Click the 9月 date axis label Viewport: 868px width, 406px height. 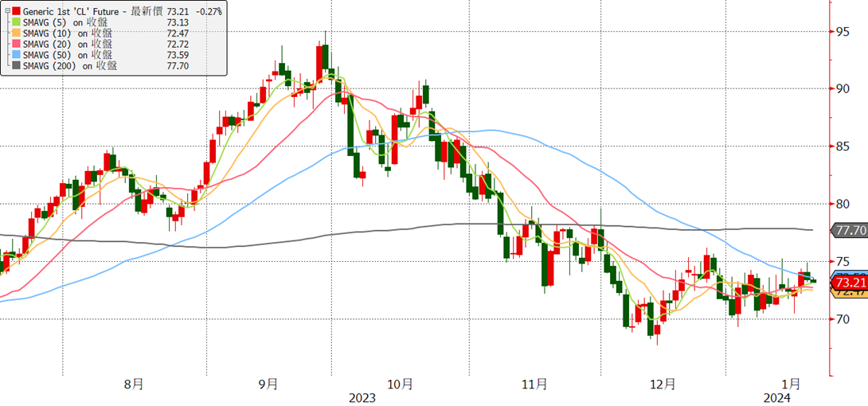click(x=268, y=384)
